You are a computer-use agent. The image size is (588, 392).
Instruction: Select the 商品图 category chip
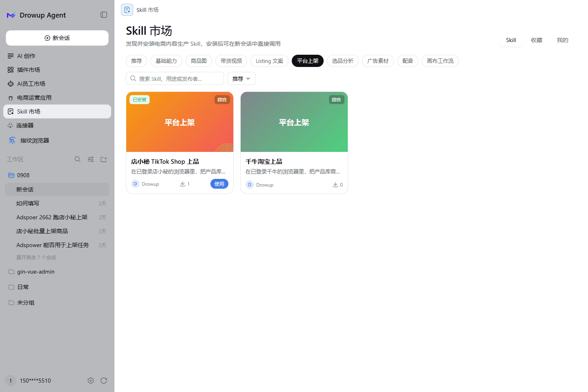pyautogui.click(x=199, y=61)
